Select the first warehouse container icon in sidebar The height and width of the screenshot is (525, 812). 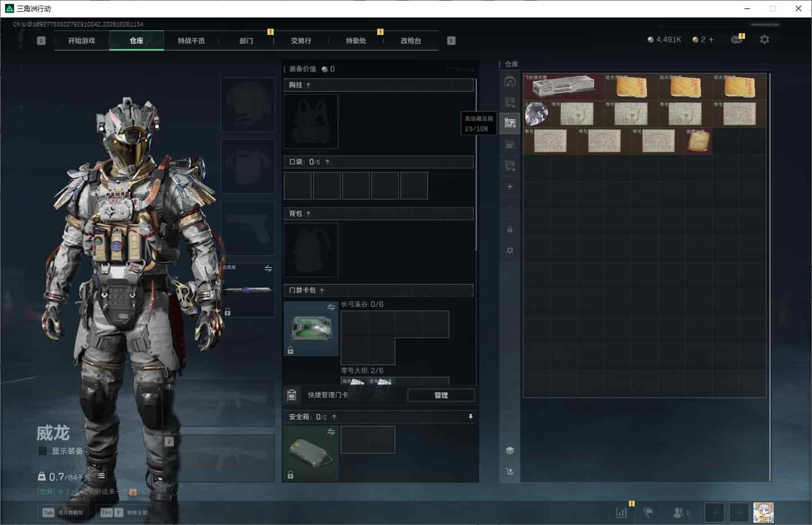[x=510, y=81]
